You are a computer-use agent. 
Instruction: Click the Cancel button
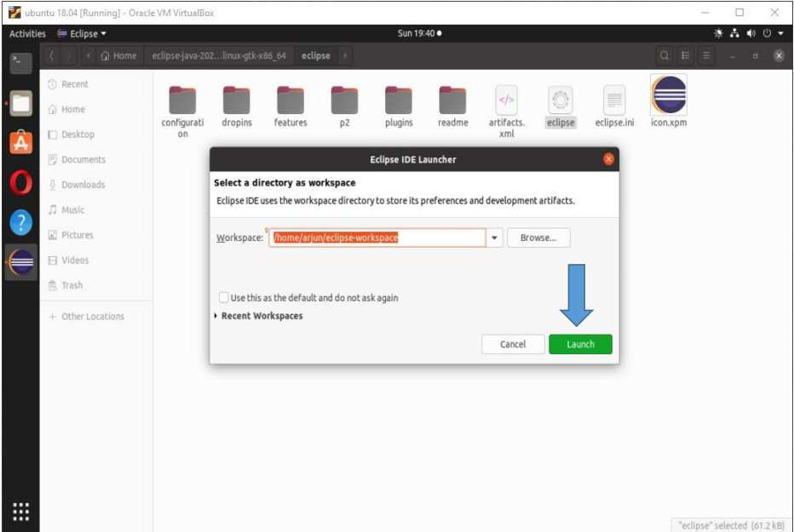pyautogui.click(x=513, y=345)
